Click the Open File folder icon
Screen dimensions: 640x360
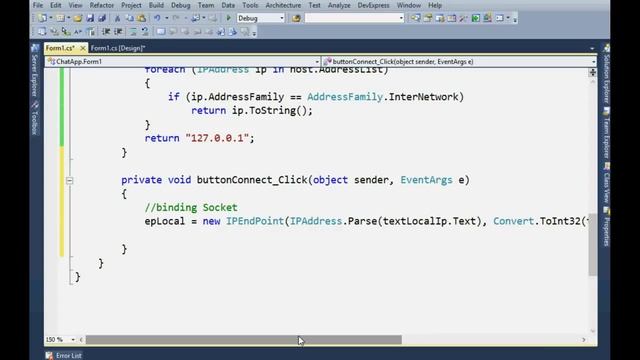pyautogui.click(x=78, y=18)
